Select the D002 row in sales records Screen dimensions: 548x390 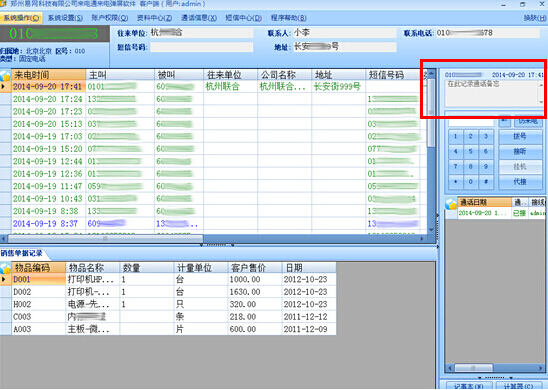coord(168,292)
